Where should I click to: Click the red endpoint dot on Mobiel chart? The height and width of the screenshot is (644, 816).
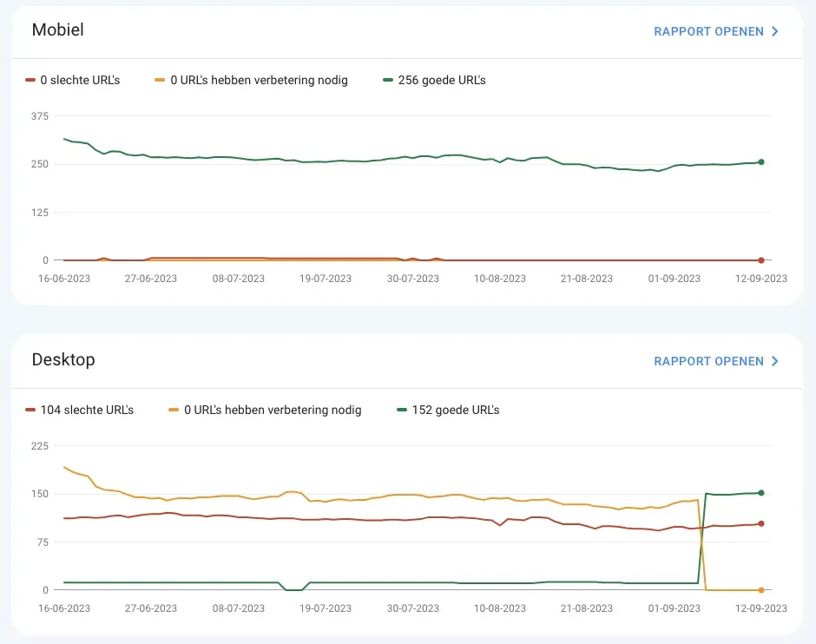click(761, 260)
